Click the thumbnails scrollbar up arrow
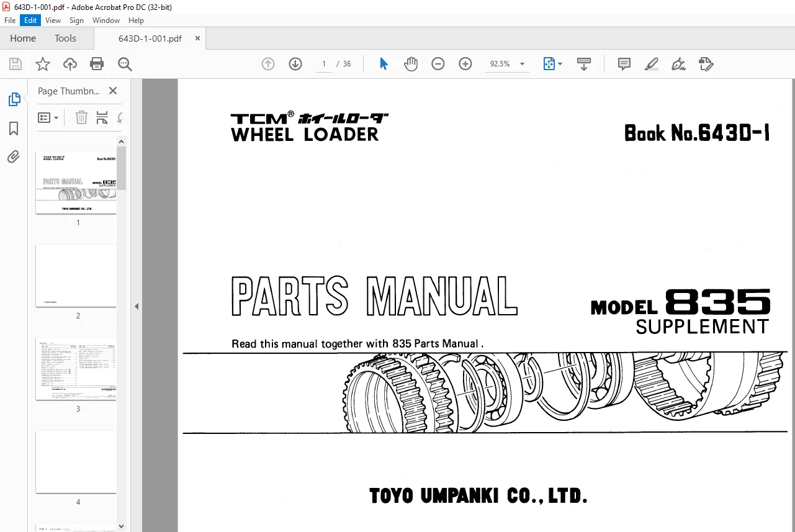Screen dimensions: 795x532 (x=122, y=141)
